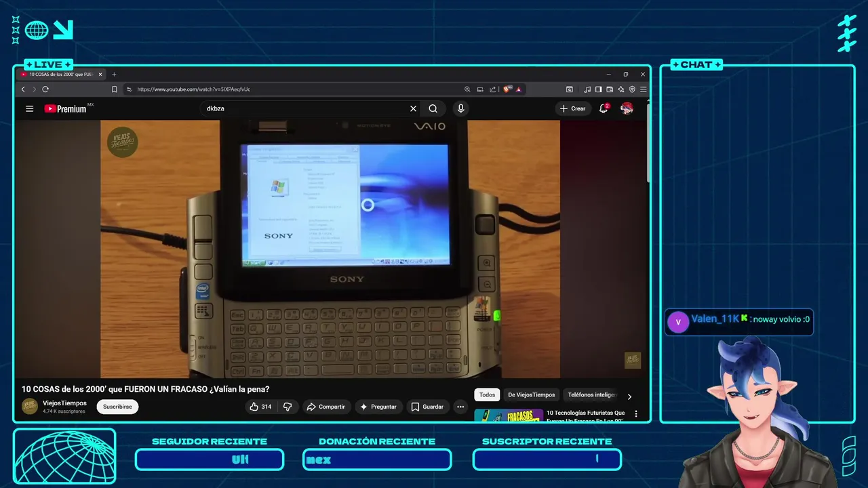Click the video player to pause
The height and width of the screenshot is (488, 868).
pyautogui.click(x=330, y=249)
